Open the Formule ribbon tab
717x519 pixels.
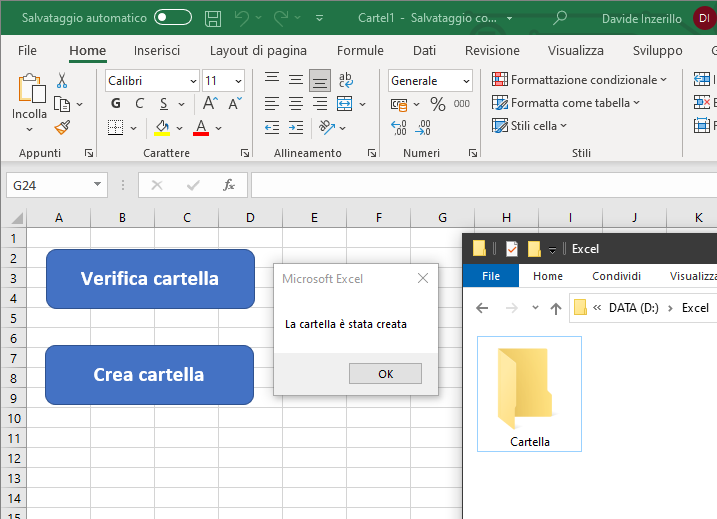click(360, 50)
